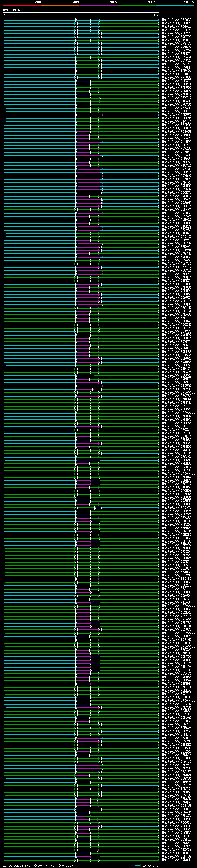197x868 pixels.
Task: Select the UniRef100_A6FUJ5 label
Action: pyautogui.click(x=177, y=338)
